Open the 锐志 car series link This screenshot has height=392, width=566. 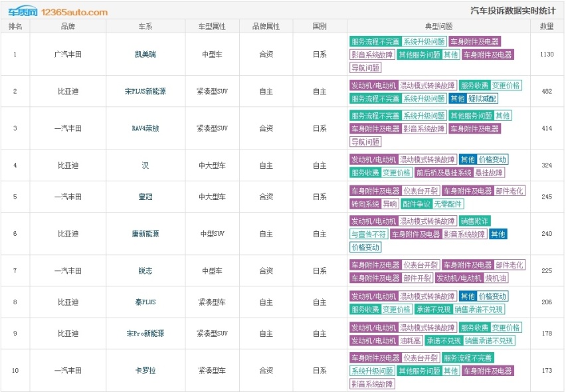tap(145, 270)
